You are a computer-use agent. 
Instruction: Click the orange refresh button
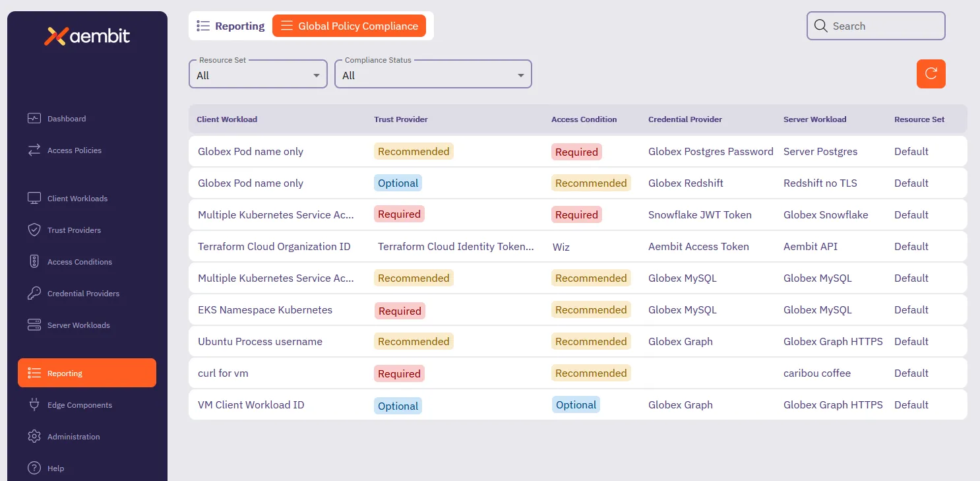pyautogui.click(x=931, y=74)
